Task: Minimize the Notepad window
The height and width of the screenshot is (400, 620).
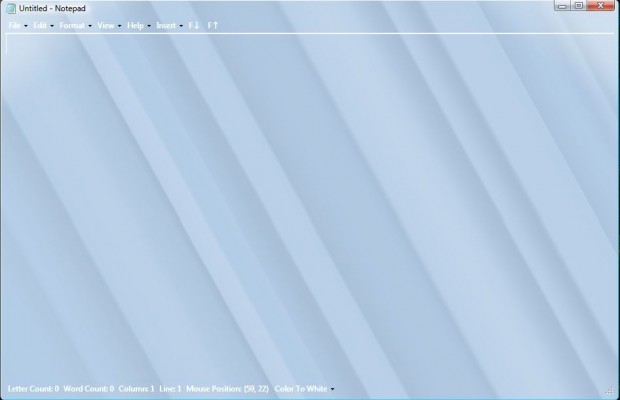Action: [x=563, y=5]
